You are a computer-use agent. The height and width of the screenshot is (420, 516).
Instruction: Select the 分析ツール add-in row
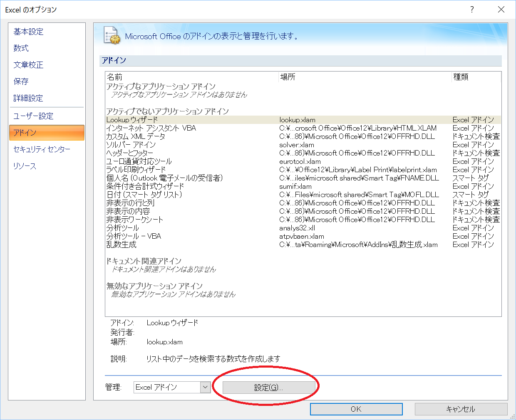click(303, 228)
